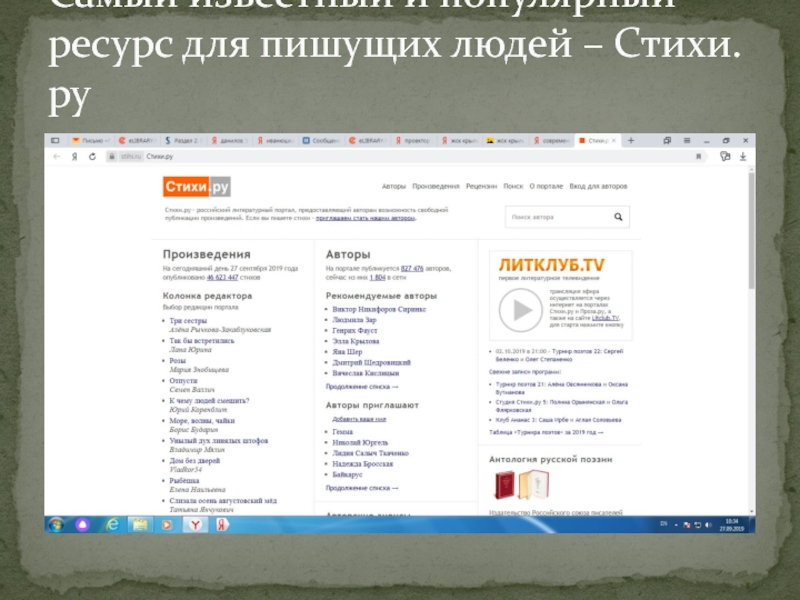Open the browser hamburger menu
Image resolution: width=800 pixels, height=600 pixels.
click(687, 140)
